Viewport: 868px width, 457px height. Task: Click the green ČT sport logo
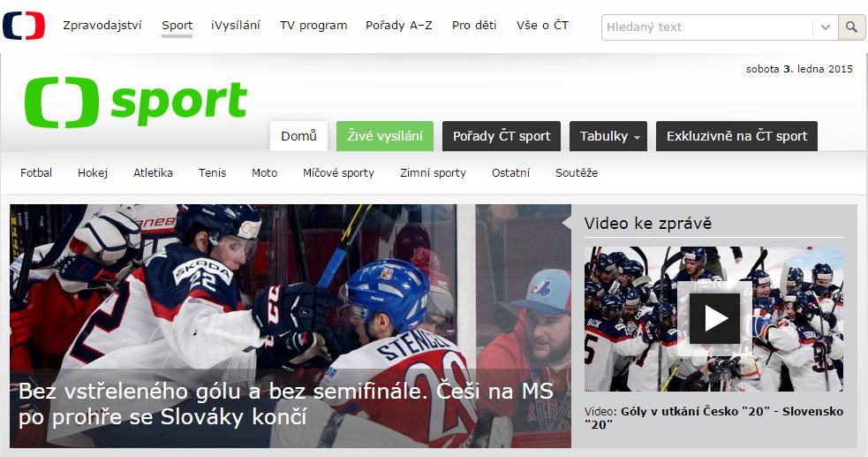click(x=136, y=103)
